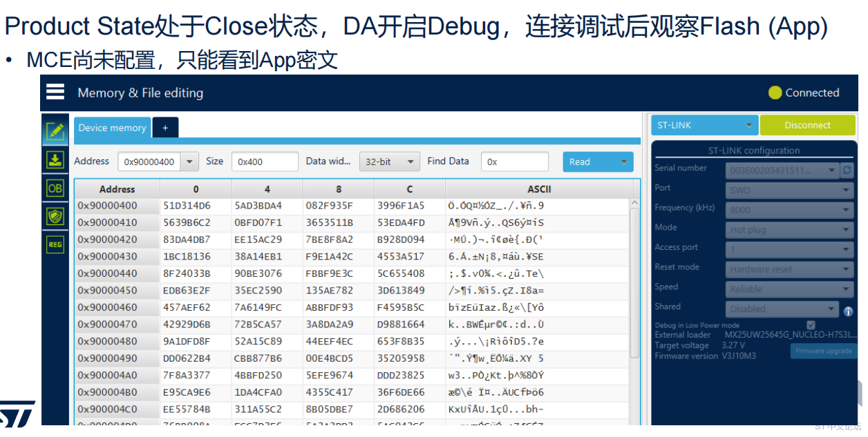
Task: Click column header 0
Action: click(196, 188)
